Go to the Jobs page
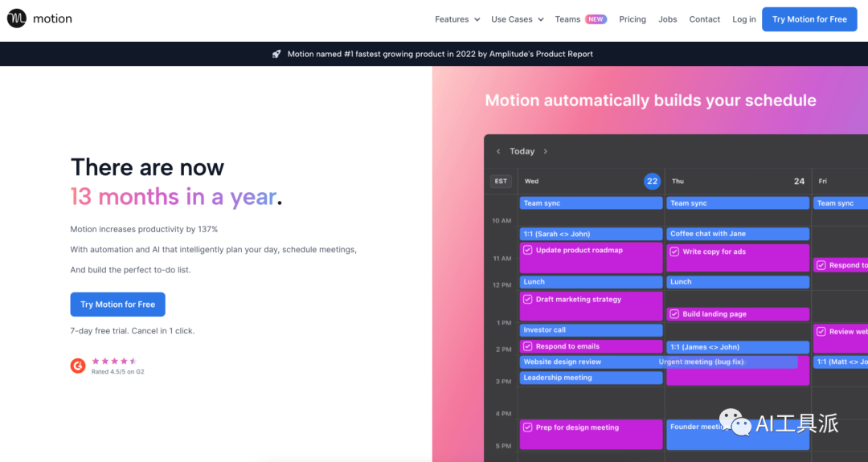Image resolution: width=868 pixels, height=462 pixels. [x=667, y=19]
